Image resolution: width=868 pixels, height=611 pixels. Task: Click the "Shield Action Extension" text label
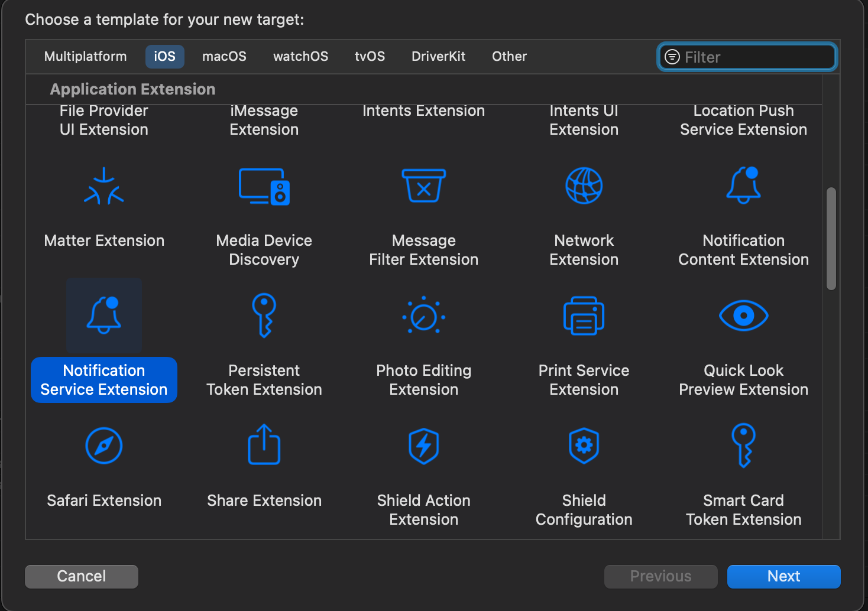424,510
